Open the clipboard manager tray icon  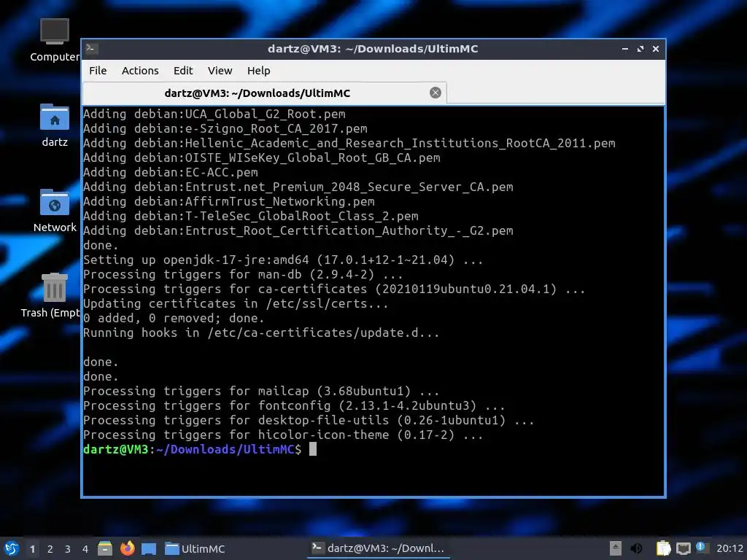click(x=663, y=548)
